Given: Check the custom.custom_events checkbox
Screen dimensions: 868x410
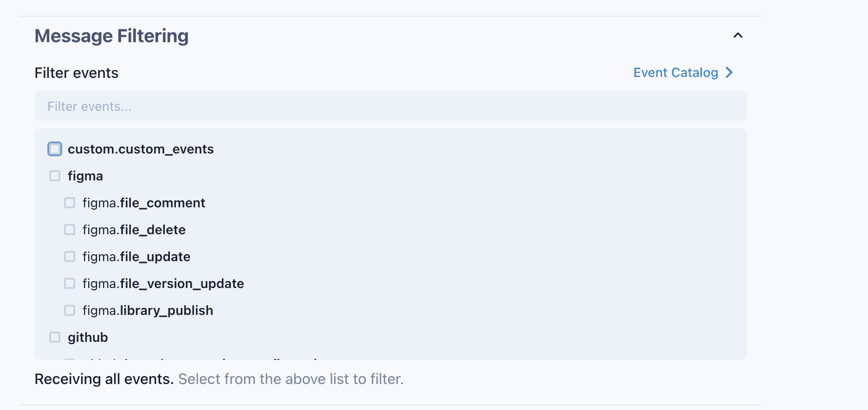Looking at the screenshot, I should coord(55,149).
